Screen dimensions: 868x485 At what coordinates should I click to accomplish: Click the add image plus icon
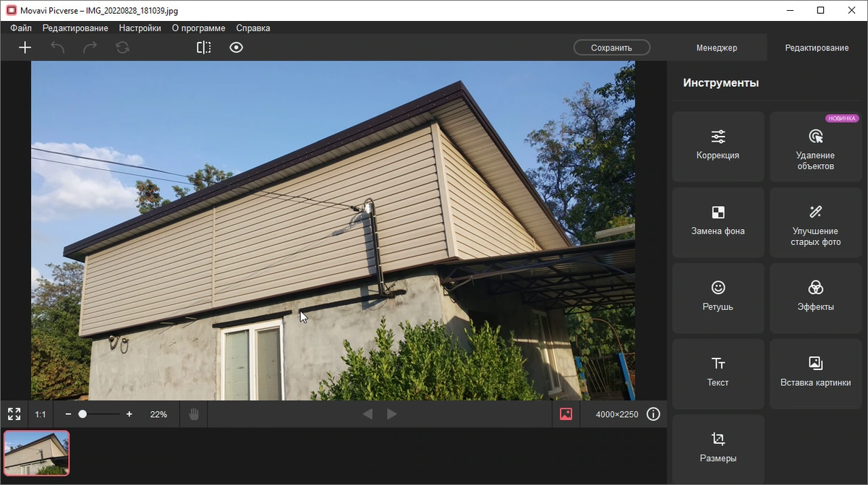tap(25, 48)
